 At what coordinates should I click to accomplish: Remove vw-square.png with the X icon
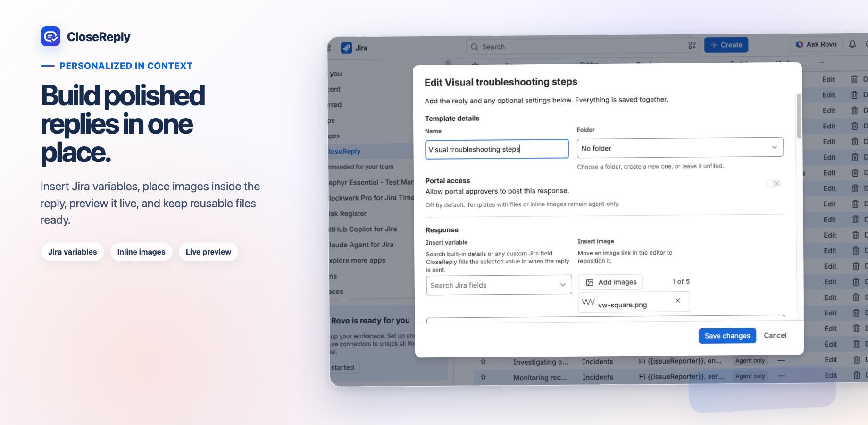pyautogui.click(x=678, y=301)
